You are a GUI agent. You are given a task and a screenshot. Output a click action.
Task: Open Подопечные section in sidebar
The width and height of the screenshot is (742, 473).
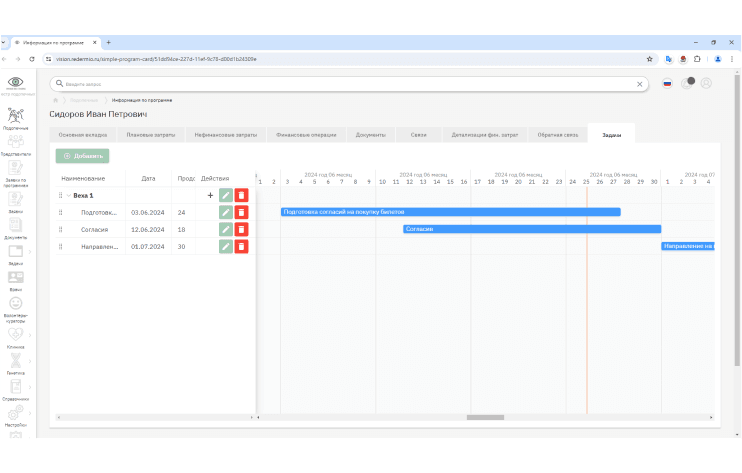[16, 119]
